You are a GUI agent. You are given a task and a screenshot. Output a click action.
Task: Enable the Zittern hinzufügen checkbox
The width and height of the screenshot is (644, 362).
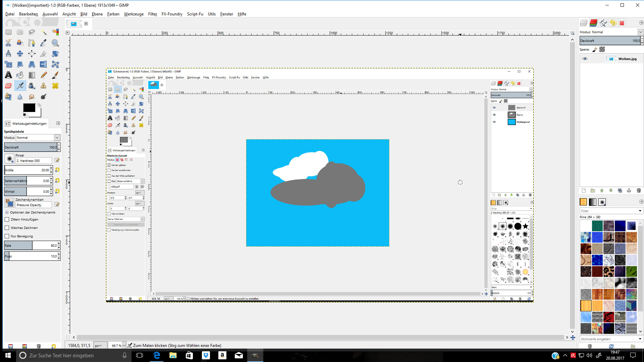point(7,220)
